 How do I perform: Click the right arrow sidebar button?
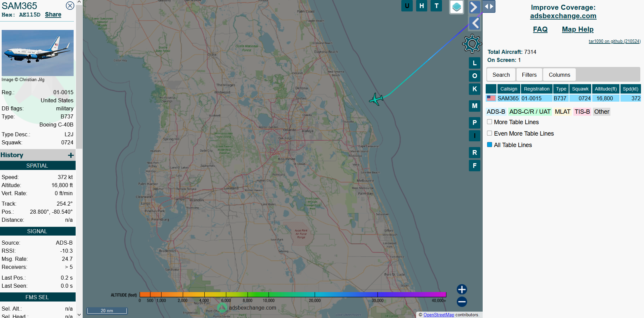(474, 7)
